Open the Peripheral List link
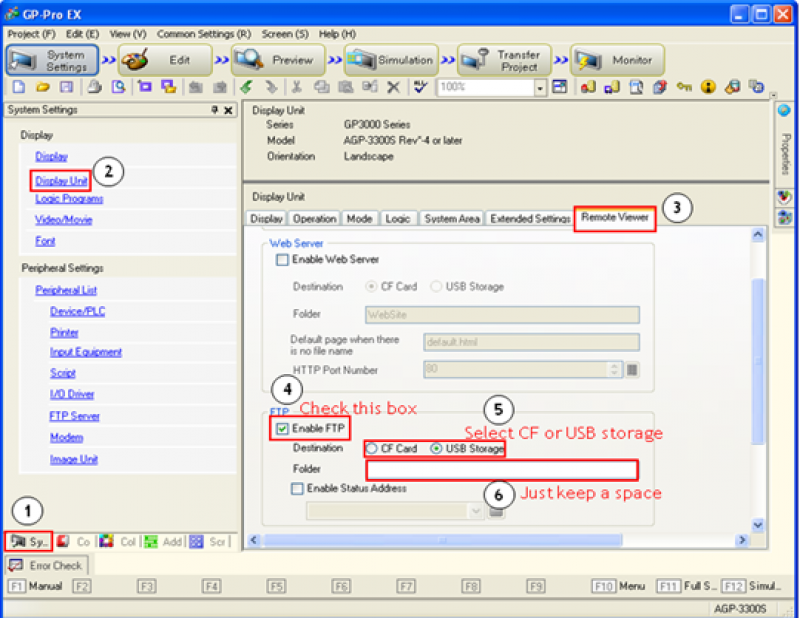Image resolution: width=800 pixels, height=618 pixels. [x=66, y=290]
